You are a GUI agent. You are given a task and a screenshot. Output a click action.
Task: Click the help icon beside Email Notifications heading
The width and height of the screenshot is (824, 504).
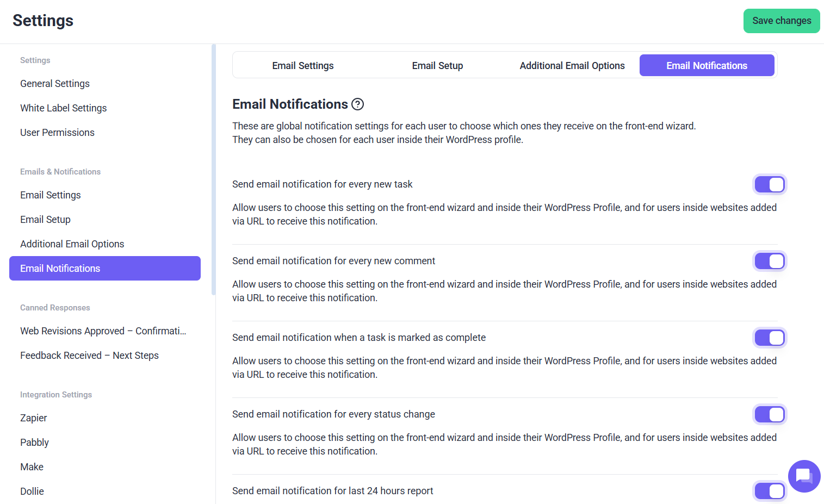point(357,104)
